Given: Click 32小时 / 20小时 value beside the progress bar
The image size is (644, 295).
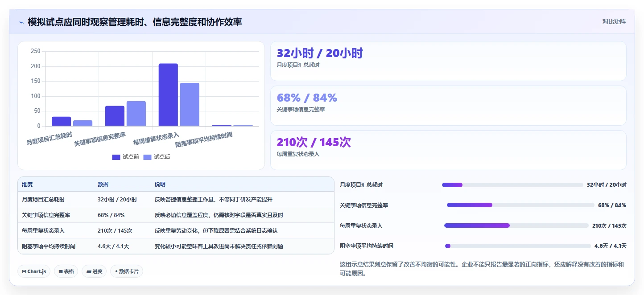Looking at the screenshot, I should tap(607, 185).
